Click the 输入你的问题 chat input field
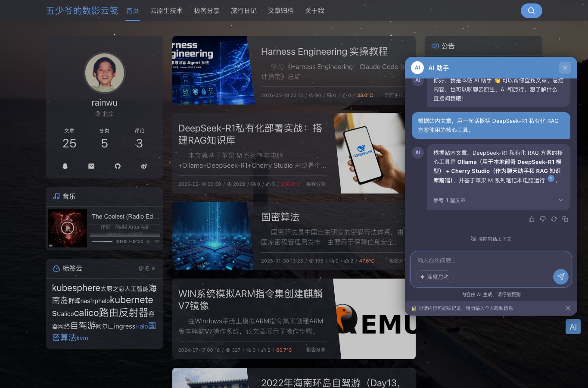The image size is (588, 388). click(491, 260)
